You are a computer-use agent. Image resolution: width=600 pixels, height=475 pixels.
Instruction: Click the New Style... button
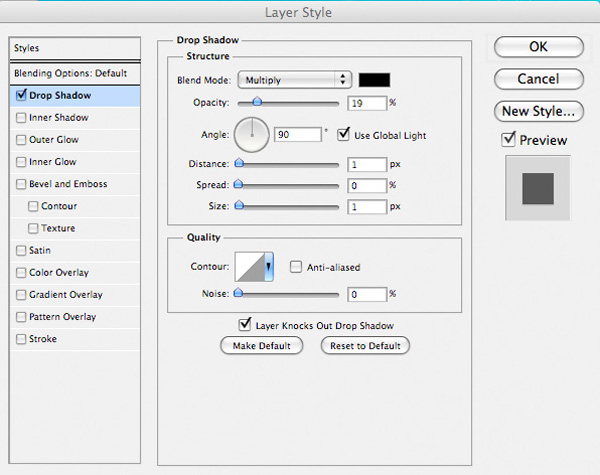[539, 111]
